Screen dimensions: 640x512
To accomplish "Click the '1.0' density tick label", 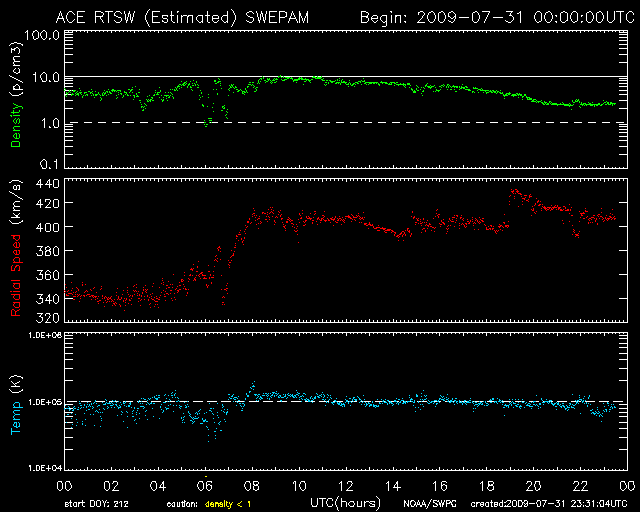I will pos(50,123).
